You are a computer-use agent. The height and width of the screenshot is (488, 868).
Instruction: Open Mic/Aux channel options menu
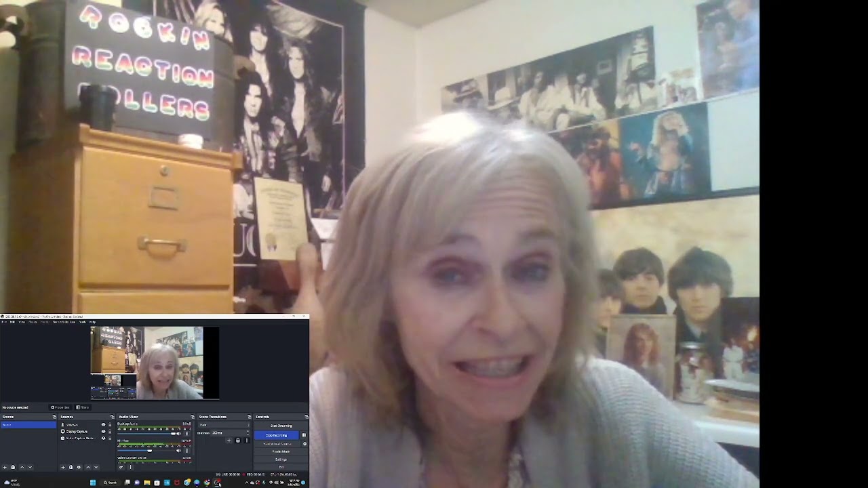tap(187, 451)
